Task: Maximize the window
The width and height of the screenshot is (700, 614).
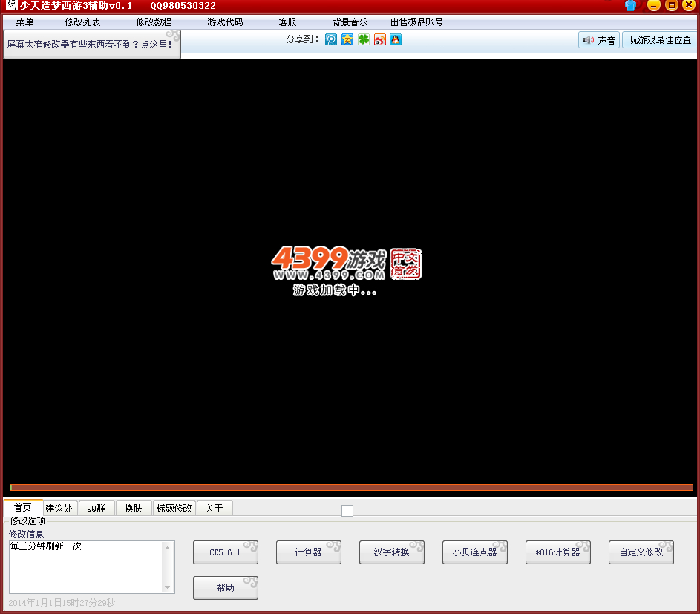Action: (x=672, y=5)
